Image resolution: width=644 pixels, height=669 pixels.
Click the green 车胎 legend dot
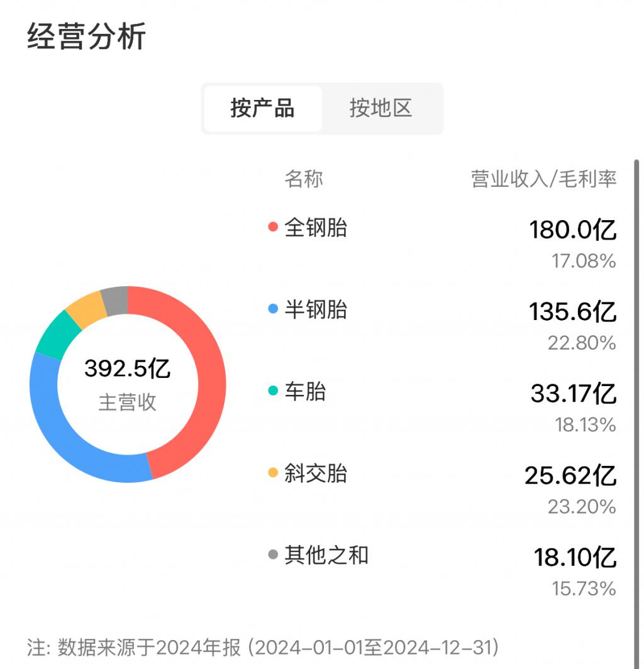[x=273, y=391]
